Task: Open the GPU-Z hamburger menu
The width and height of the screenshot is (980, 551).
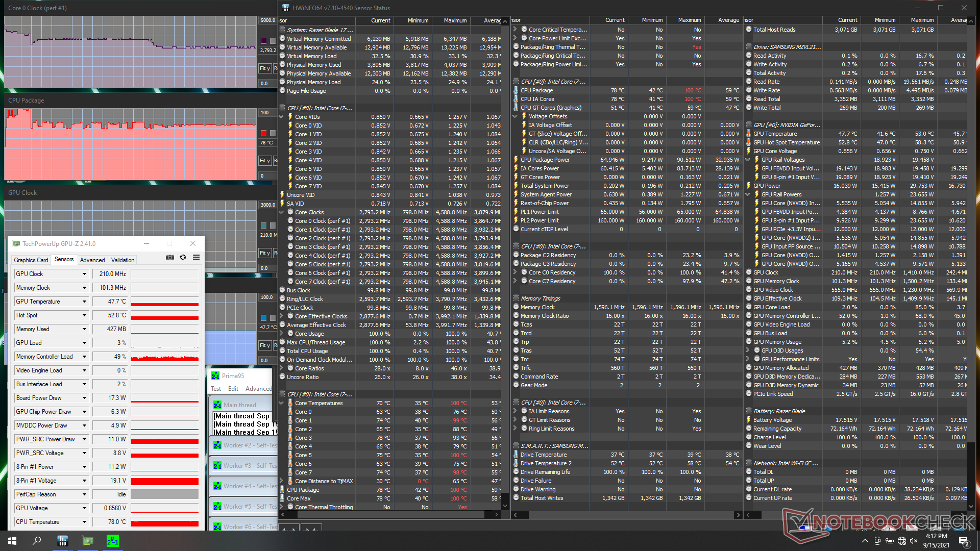Action: point(196,258)
